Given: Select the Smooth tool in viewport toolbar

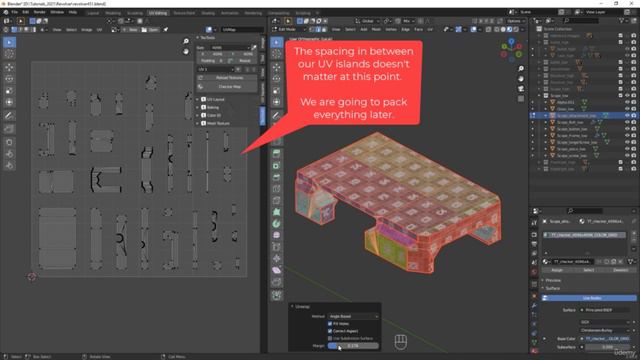Looking at the screenshot, I should pos(277,235).
